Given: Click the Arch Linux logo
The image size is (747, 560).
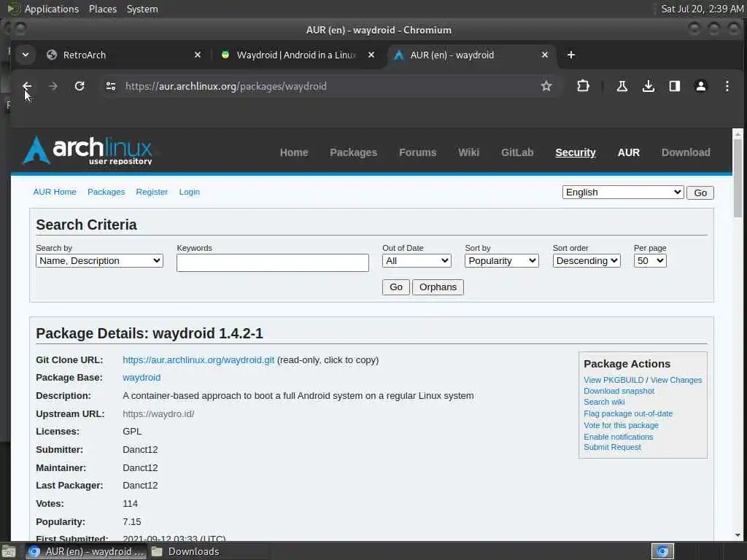Looking at the screenshot, I should tap(88, 150).
